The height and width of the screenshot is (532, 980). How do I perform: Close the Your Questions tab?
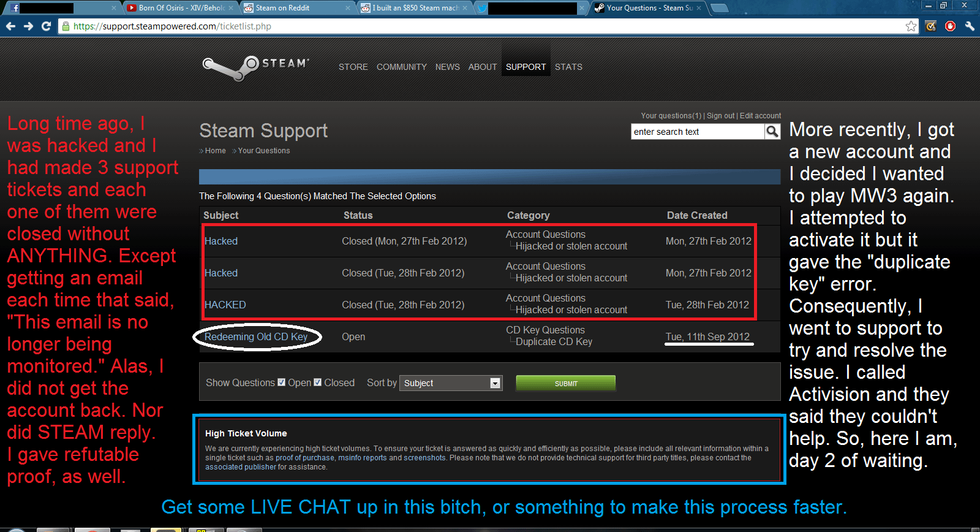[x=699, y=8]
